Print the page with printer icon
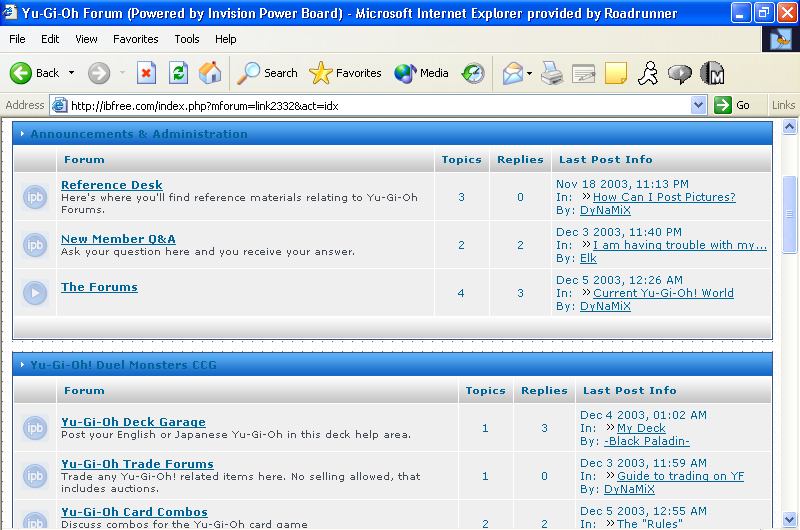This screenshot has width=800, height=530. click(552, 73)
